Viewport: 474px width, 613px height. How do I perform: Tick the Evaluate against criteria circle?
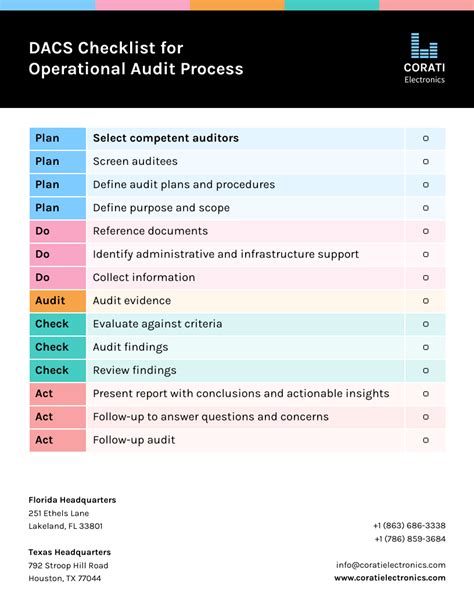[426, 324]
